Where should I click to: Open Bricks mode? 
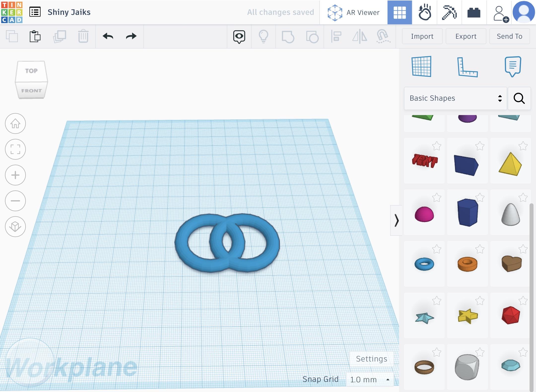click(x=474, y=12)
